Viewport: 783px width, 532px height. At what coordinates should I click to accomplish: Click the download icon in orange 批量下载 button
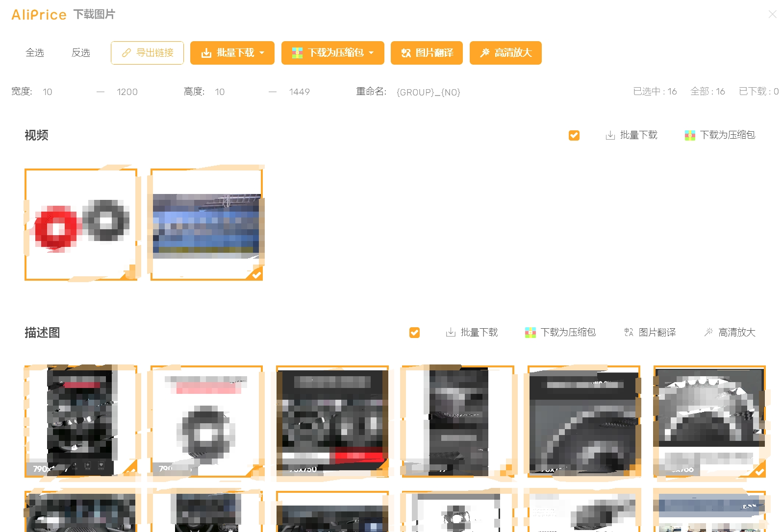click(206, 53)
